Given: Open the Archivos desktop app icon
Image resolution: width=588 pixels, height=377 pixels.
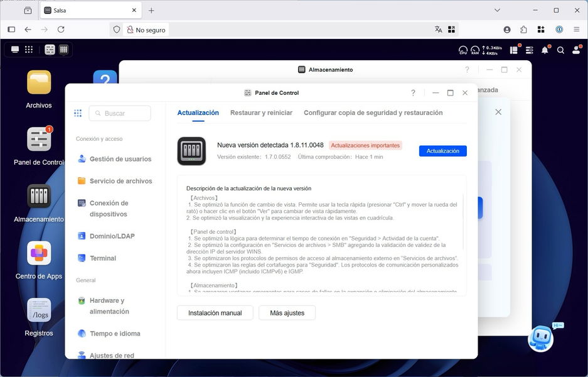Looking at the screenshot, I should tap(39, 83).
